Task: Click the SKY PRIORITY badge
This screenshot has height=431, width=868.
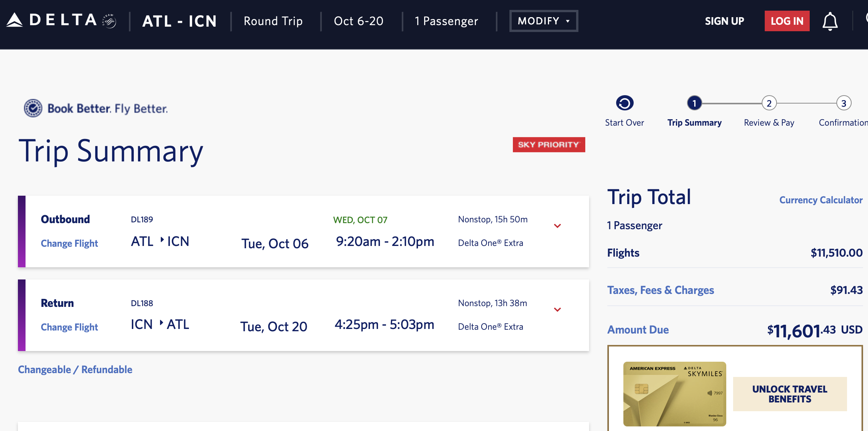Action: click(549, 145)
